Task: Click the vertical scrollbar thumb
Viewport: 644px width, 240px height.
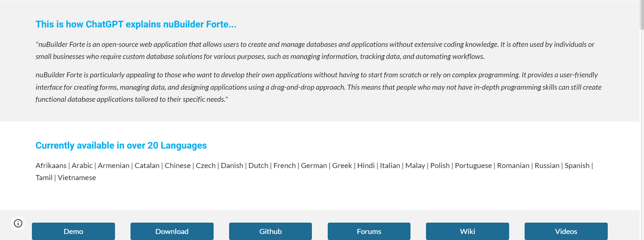Action: coord(642,15)
